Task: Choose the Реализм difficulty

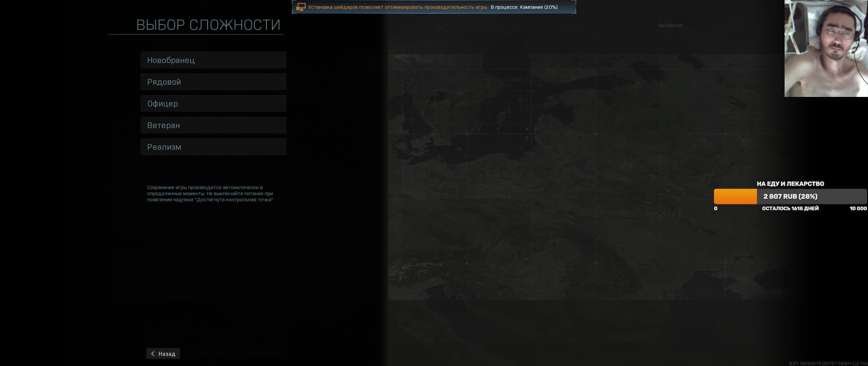Action: click(213, 147)
